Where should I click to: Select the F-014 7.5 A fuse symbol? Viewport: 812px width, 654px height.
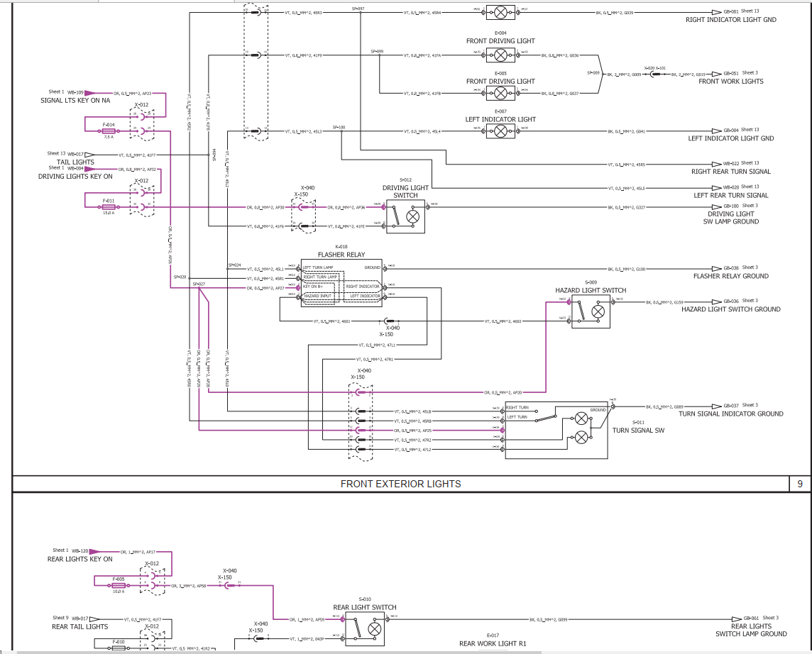point(109,132)
